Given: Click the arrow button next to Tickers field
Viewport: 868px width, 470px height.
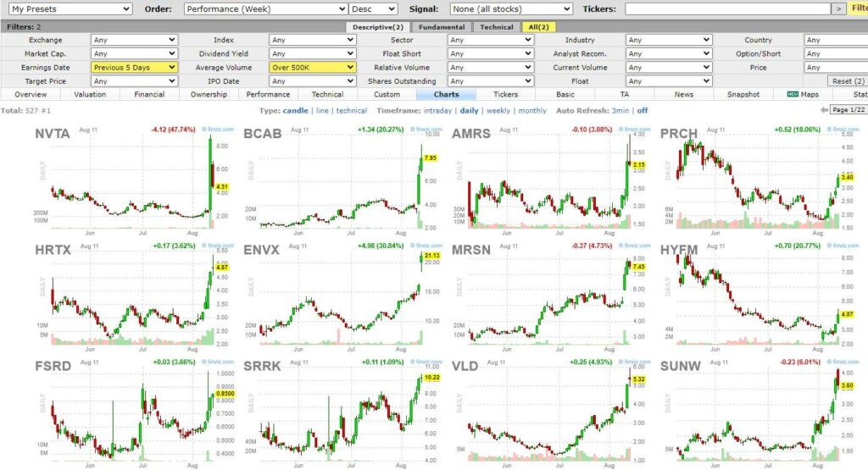Looking at the screenshot, I should pos(838,8).
